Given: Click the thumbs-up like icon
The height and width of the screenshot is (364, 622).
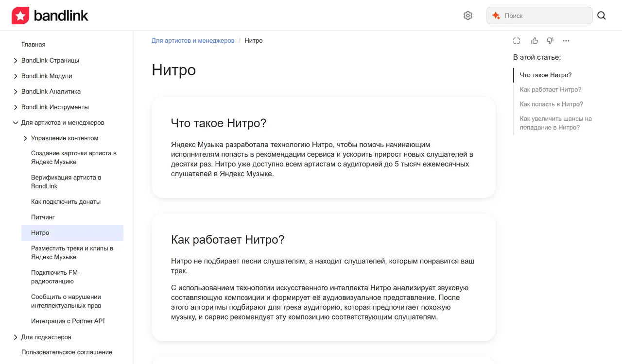Looking at the screenshot, I should pyautogui.click(x=535, y=41).
